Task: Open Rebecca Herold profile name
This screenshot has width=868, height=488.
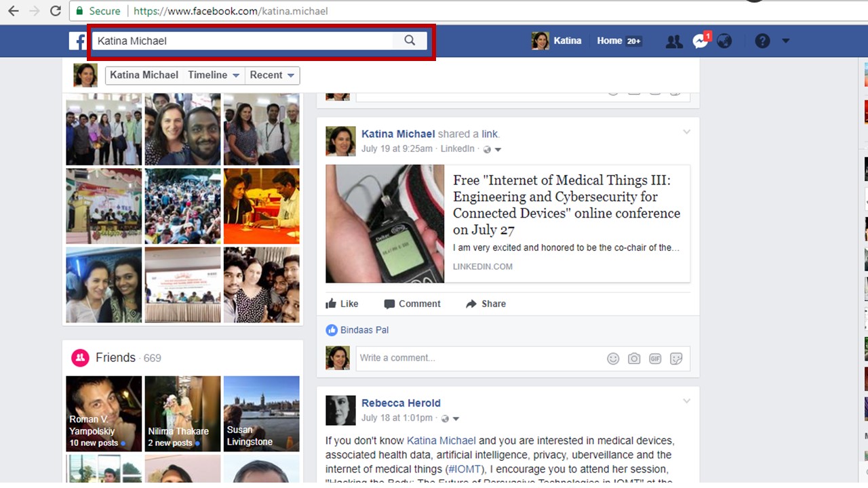Action: click(401, 403)
